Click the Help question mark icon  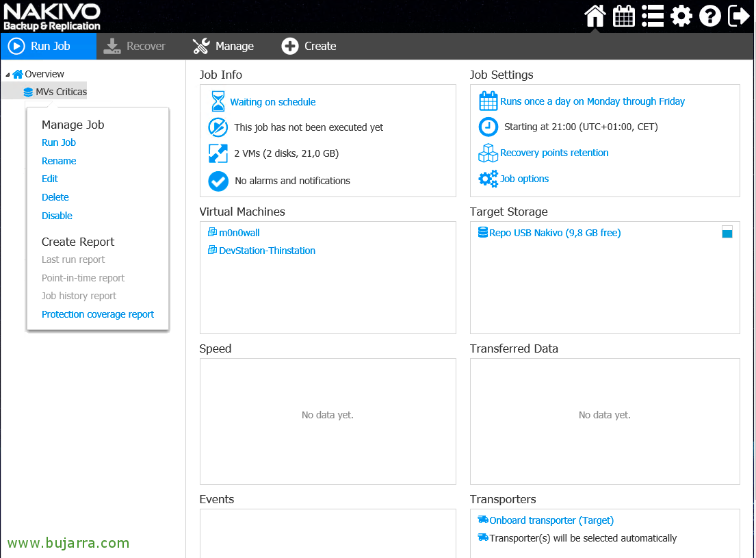click(x=709, y=16)
